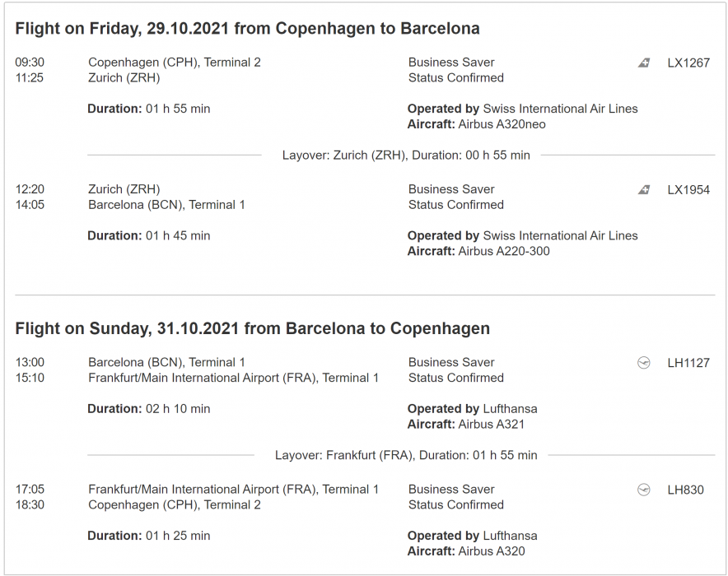
Task: Click the Zurich layover duration line
Action: (406, 155)
